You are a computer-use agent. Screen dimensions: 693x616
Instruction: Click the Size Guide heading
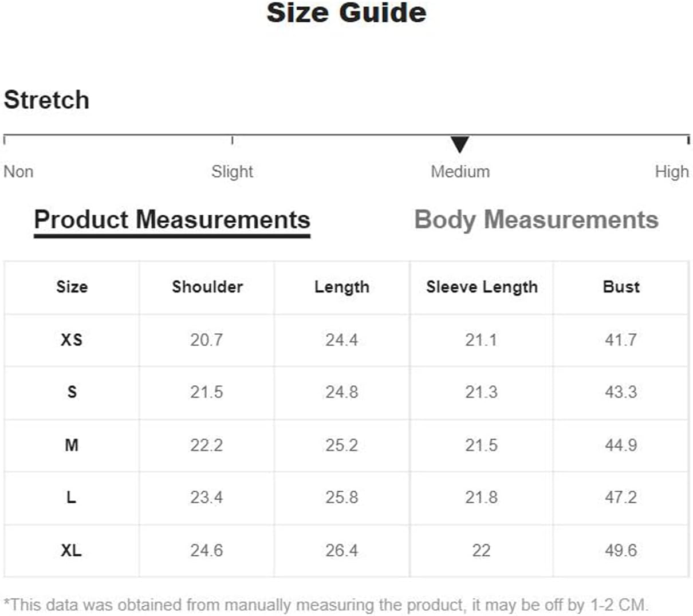tap(346, 13)
